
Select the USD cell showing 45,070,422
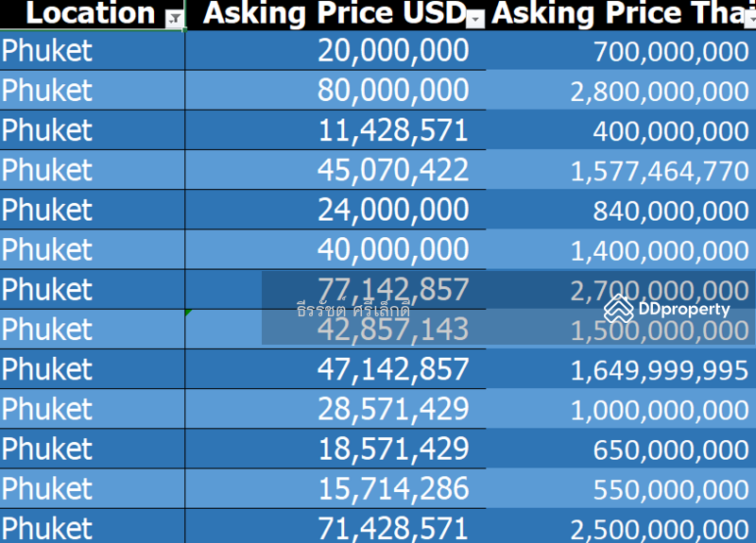coord(392,170)
